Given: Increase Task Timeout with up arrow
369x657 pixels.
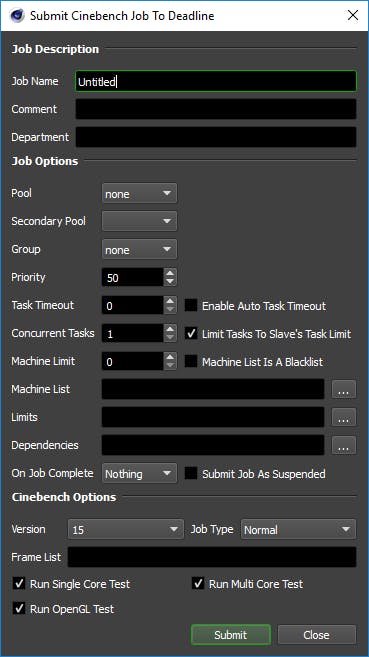Looking at the screenshot, I should click(170, 301).
